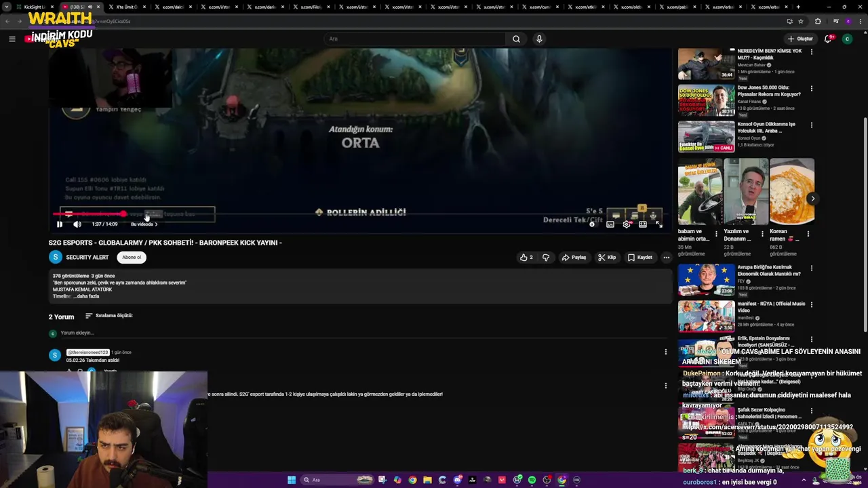The height and width of the screenshot is (488, 868).
Task: Open a new browser tab
Action: pyautogui.click(x=797, y=7)
